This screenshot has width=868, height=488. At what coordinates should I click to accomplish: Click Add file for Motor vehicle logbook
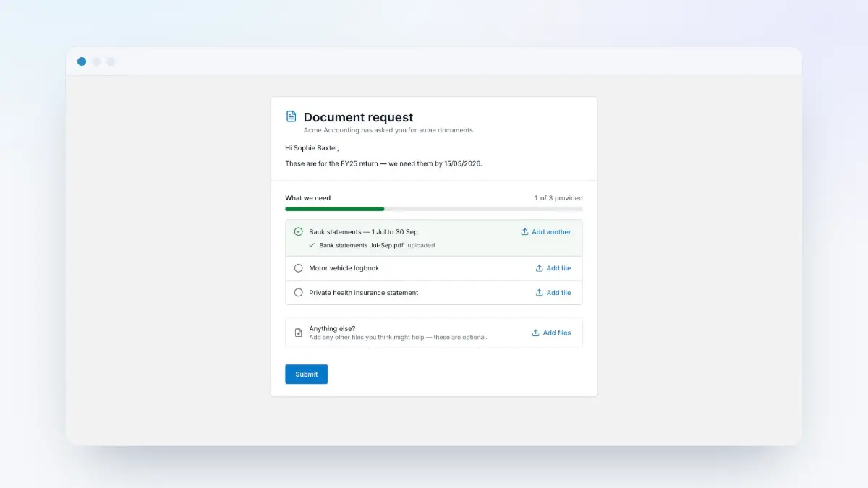coord(553,268)
